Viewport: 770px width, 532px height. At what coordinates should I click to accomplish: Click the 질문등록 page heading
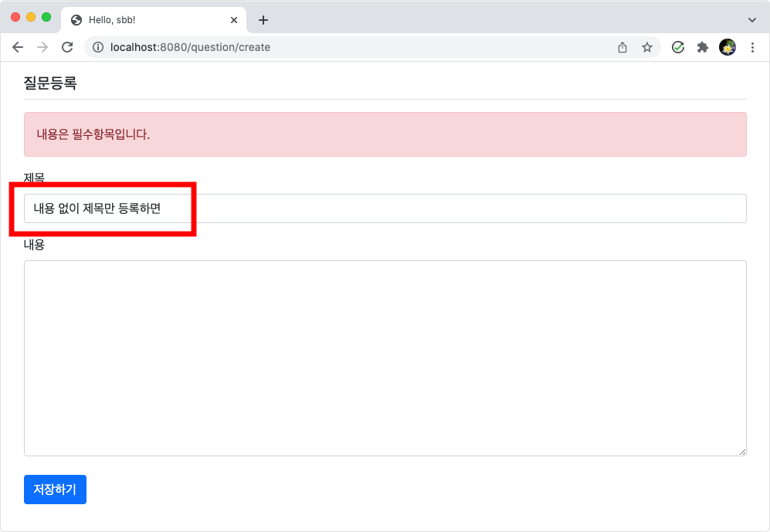pos(50,83)
